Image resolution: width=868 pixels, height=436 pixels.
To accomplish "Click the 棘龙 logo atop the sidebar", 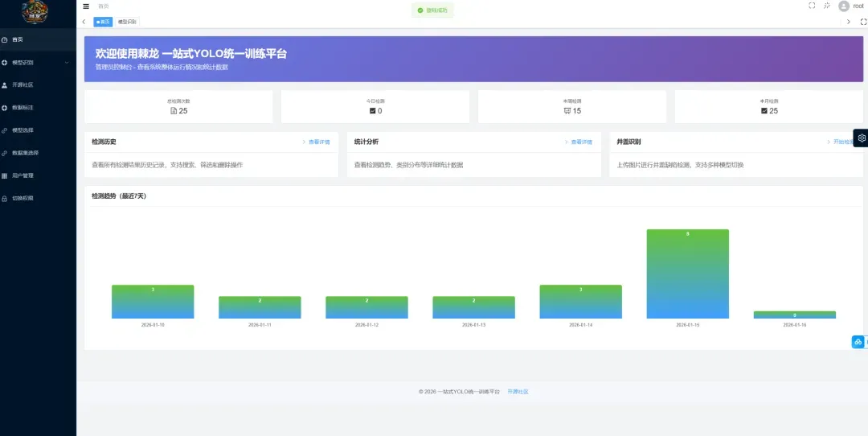I will coord(35,12).
